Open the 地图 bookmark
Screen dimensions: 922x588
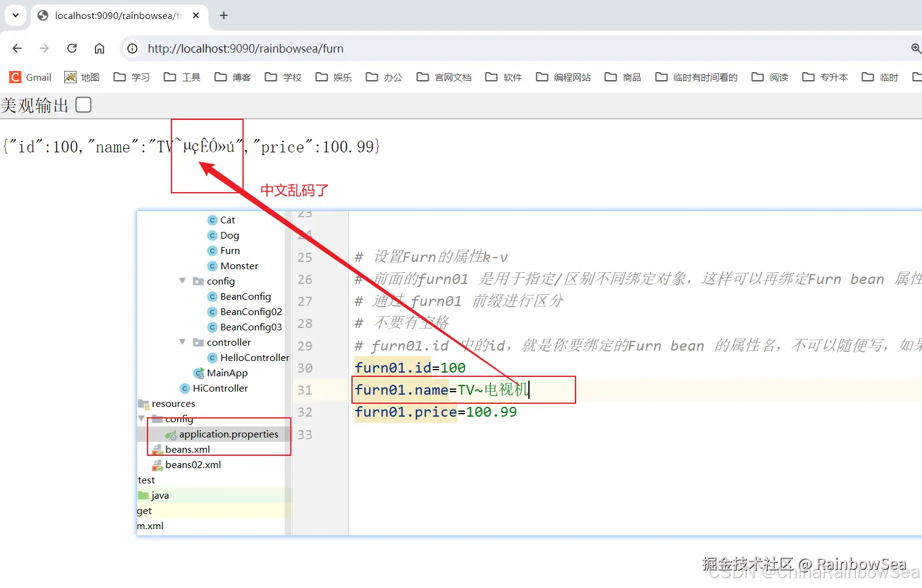82,77
